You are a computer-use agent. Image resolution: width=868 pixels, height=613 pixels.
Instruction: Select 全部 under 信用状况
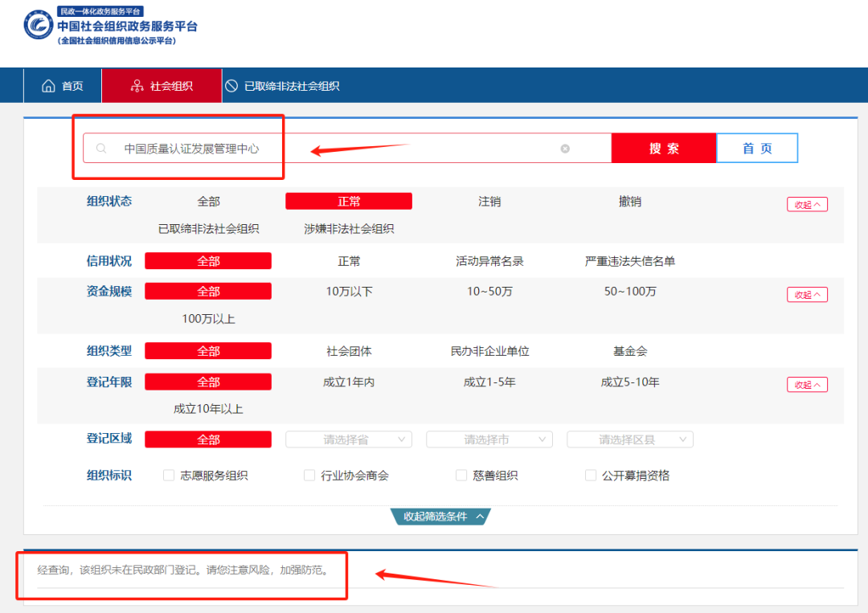coord(208,261)
